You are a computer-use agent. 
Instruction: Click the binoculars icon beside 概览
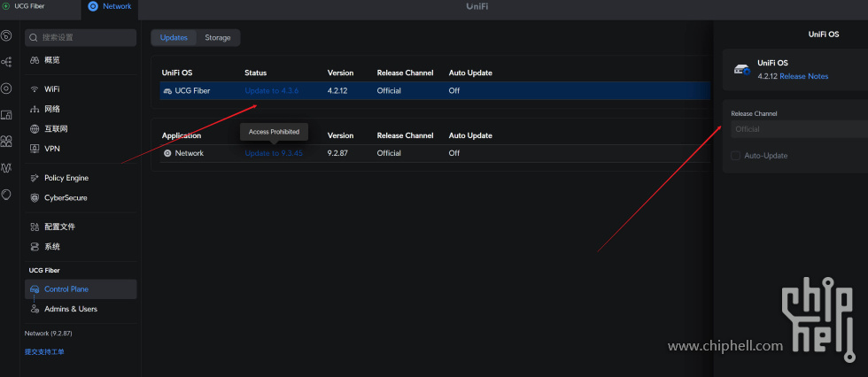click(x=35, y=60)
